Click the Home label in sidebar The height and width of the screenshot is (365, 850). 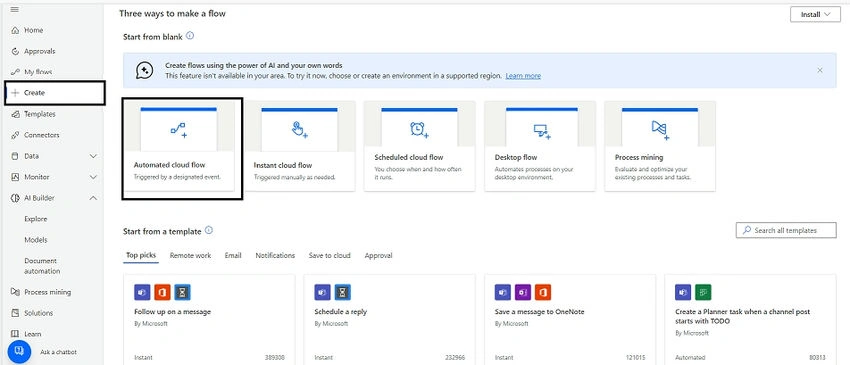34,30
